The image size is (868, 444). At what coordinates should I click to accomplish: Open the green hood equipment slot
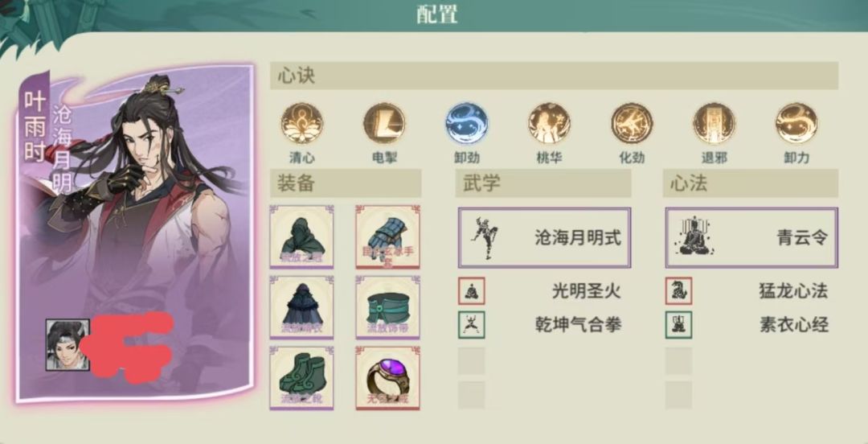(x=301, y=236)
